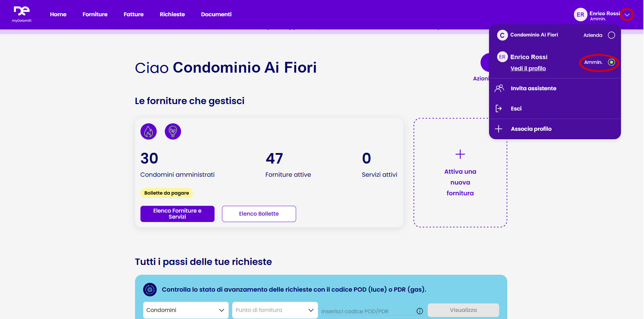Open the Condomini dropdown
The width and height of the screenshot is (644, 319).
coord(185,310)
